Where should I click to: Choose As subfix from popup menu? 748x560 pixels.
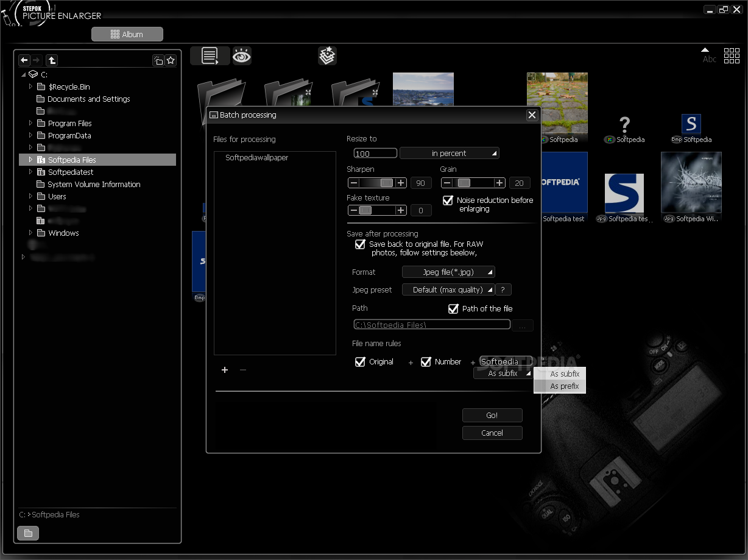coord(560,374)
